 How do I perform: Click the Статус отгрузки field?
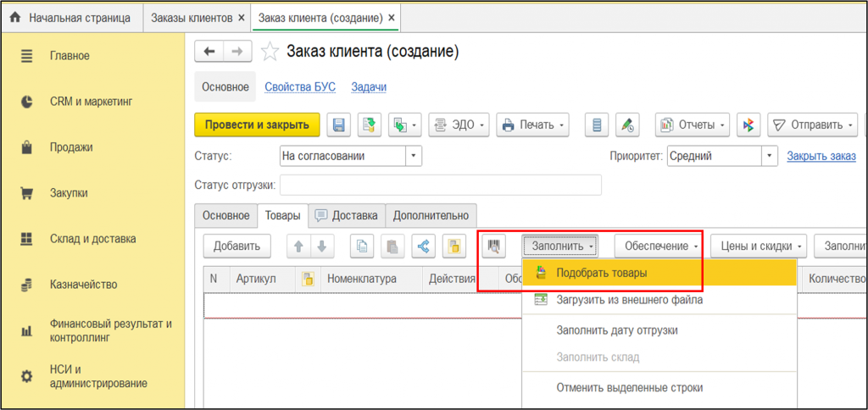[x=440, y=185]
